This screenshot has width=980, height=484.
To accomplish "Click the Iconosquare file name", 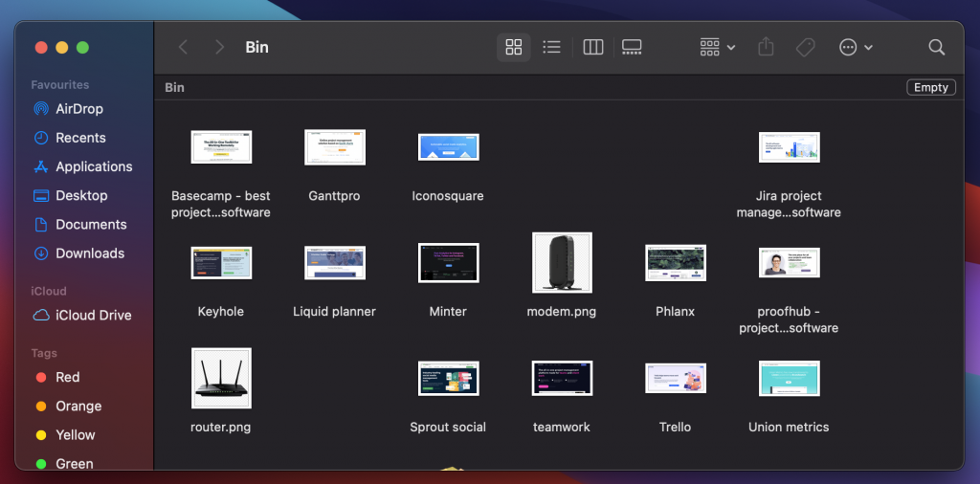I will point(448,196).
